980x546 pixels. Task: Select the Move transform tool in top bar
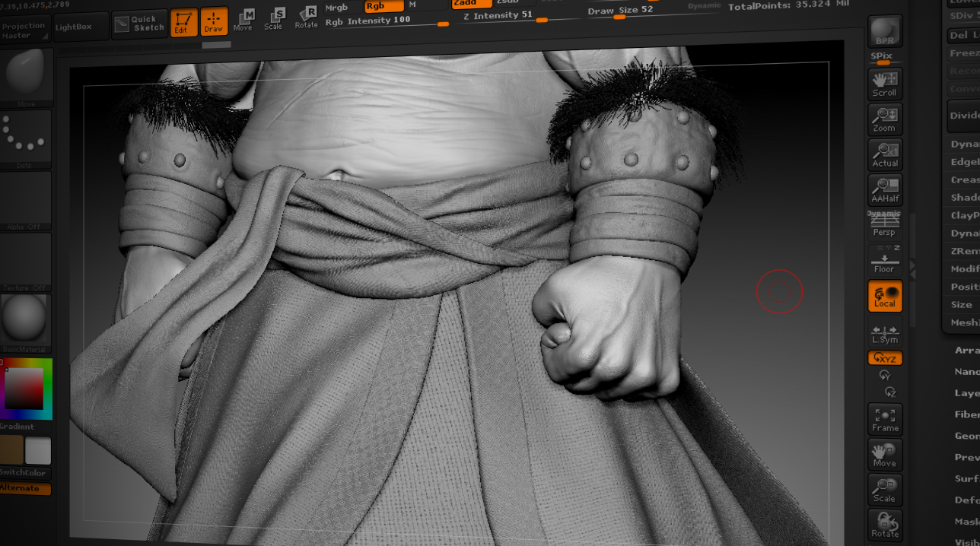pyautogui.click(x=243, y=20)
